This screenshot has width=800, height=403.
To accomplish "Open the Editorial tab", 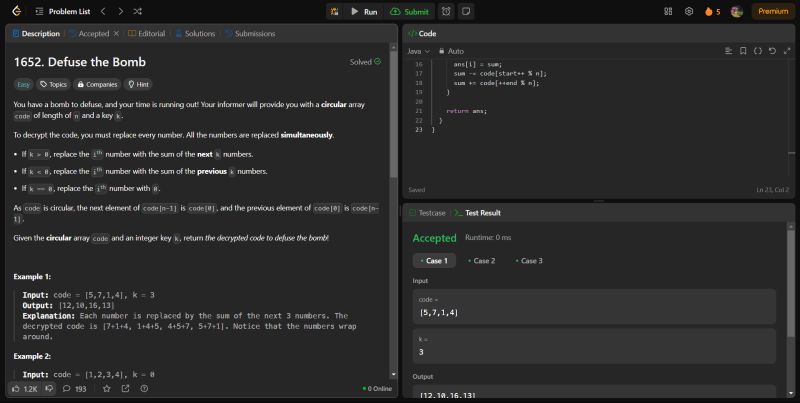I will click(x=146, y=34).
